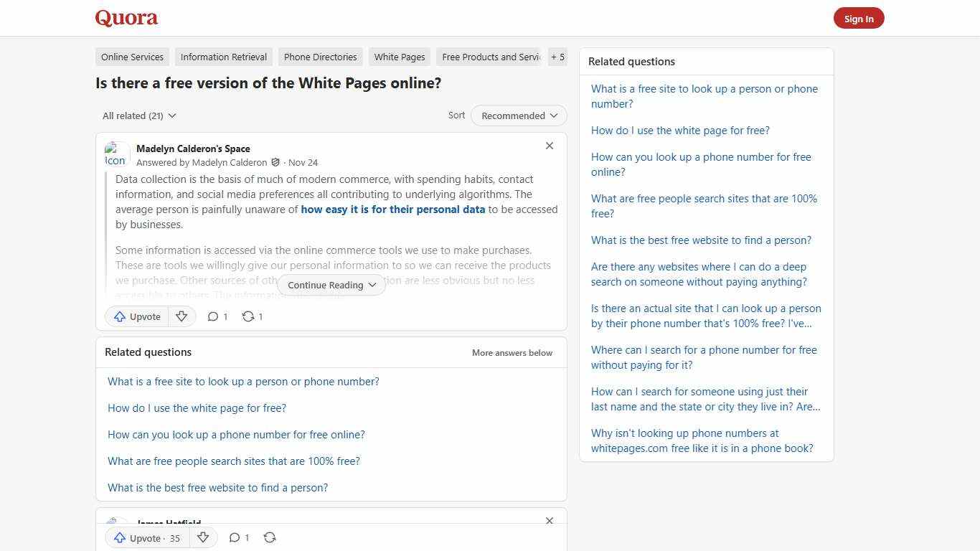Show 5 more hidden topic tags
Image resolution: width=980 pixels, height=551 pixels.
click(x=557, y=57)
